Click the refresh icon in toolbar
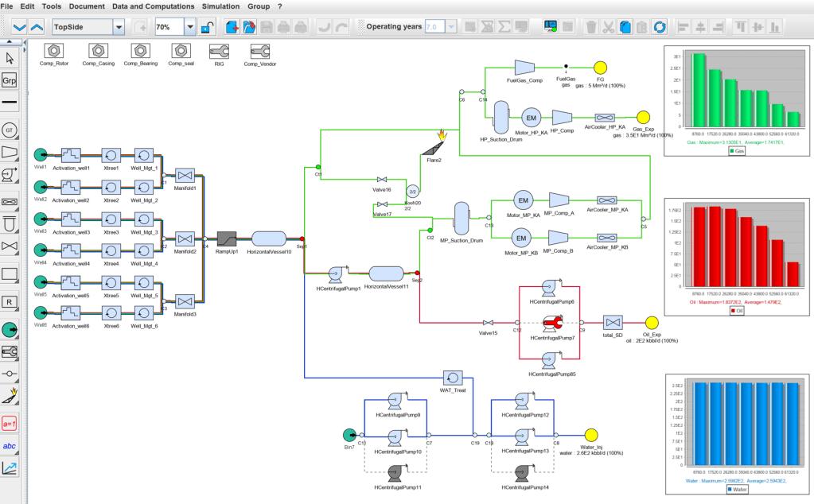Viewport: 814px width, 504px height. pos(659,27)
